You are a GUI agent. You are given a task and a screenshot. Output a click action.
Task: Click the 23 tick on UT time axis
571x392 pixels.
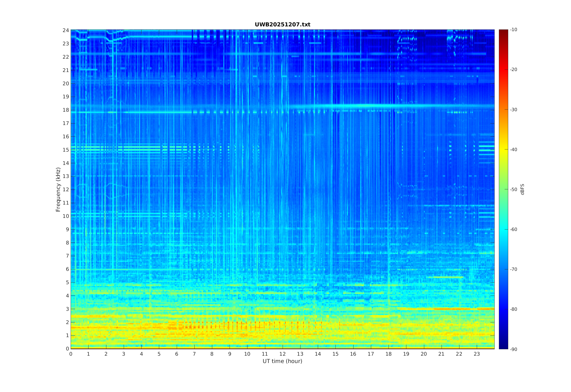click(x=477, y=354)
